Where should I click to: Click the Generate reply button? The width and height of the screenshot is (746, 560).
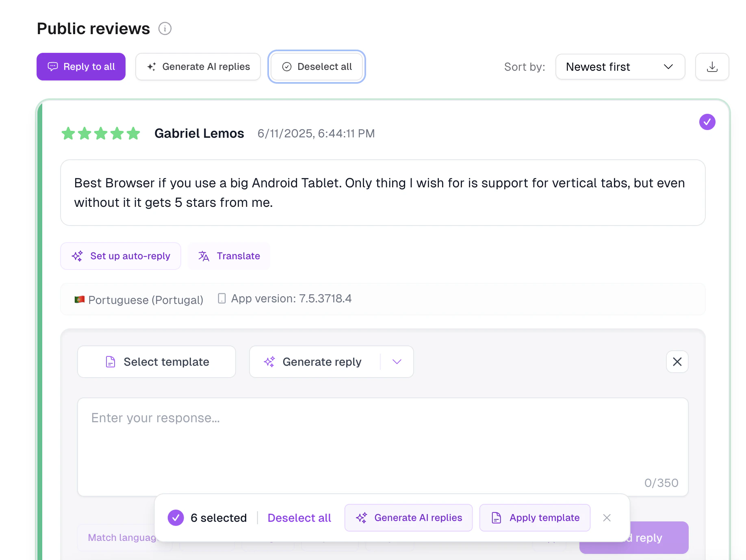pos(314,362)
